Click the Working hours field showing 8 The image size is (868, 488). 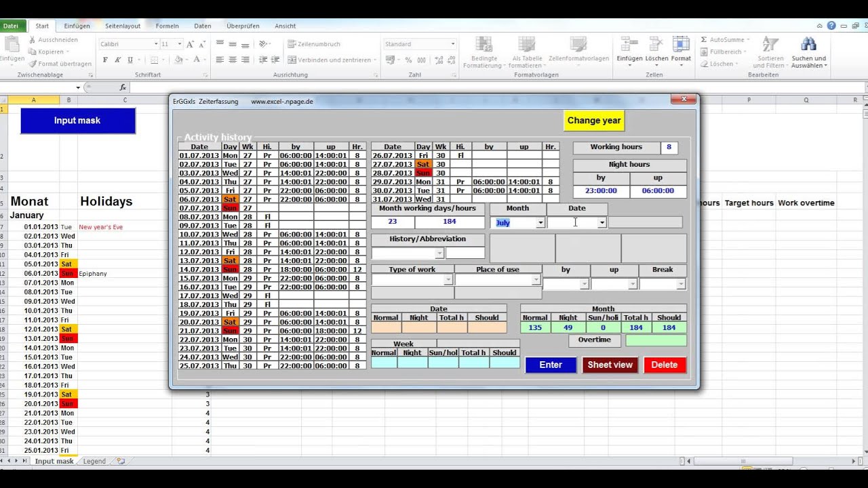(669, 147)
